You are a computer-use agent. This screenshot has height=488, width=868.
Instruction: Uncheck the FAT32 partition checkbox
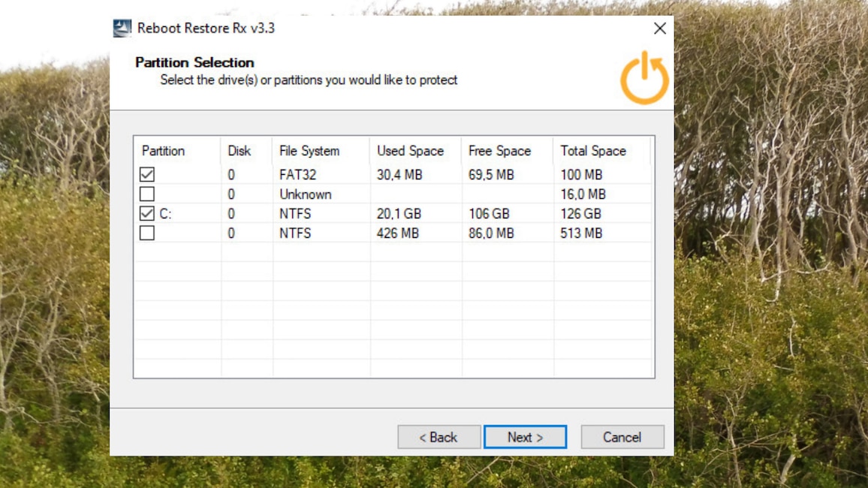click(x=146, y=174)
